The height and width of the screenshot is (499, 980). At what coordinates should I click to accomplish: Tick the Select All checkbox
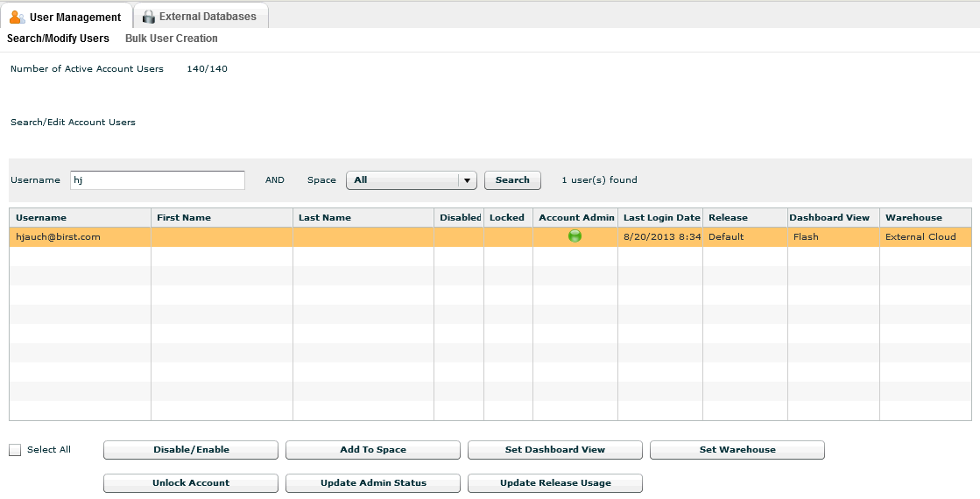(x=15, y=450)
